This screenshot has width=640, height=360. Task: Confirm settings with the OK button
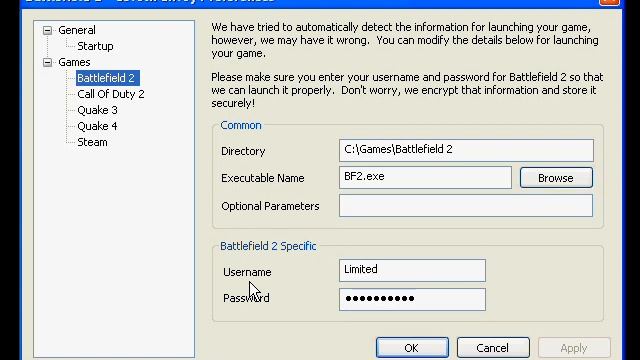(x=412, y=348)
